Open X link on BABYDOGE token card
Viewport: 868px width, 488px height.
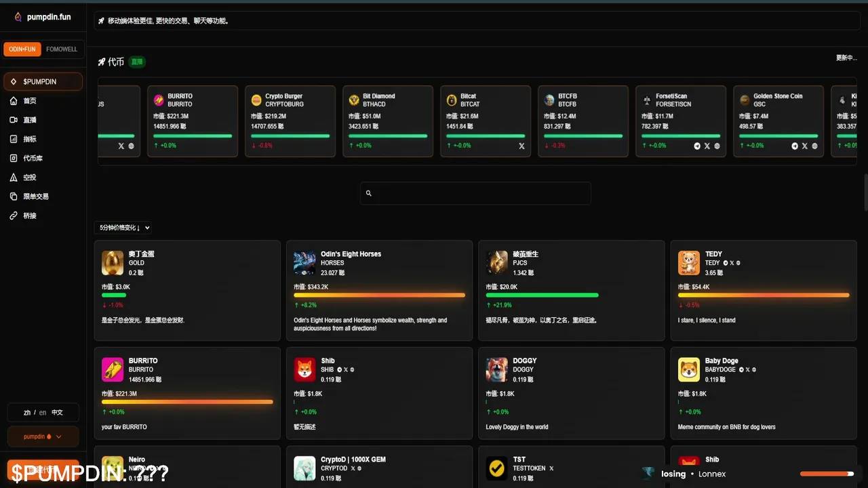pos(747,370)
